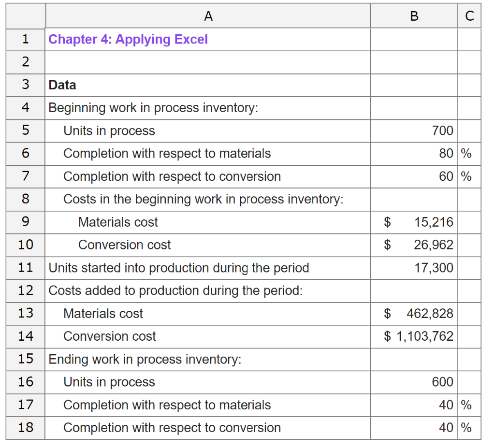Click the 80 materials completion cell

click(x=414, y=154)
